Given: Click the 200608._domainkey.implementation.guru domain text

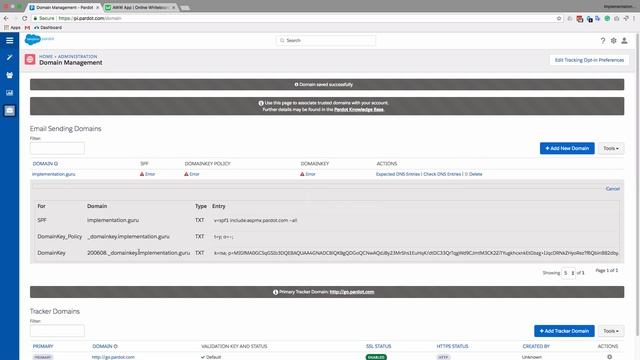Looking at the screenshot, I should [x=138, y=253].
